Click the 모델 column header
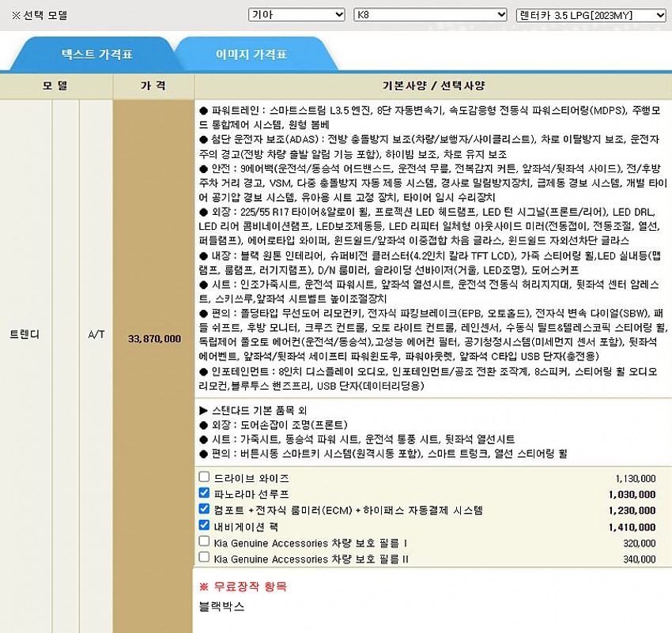 (x=55, y=85)
